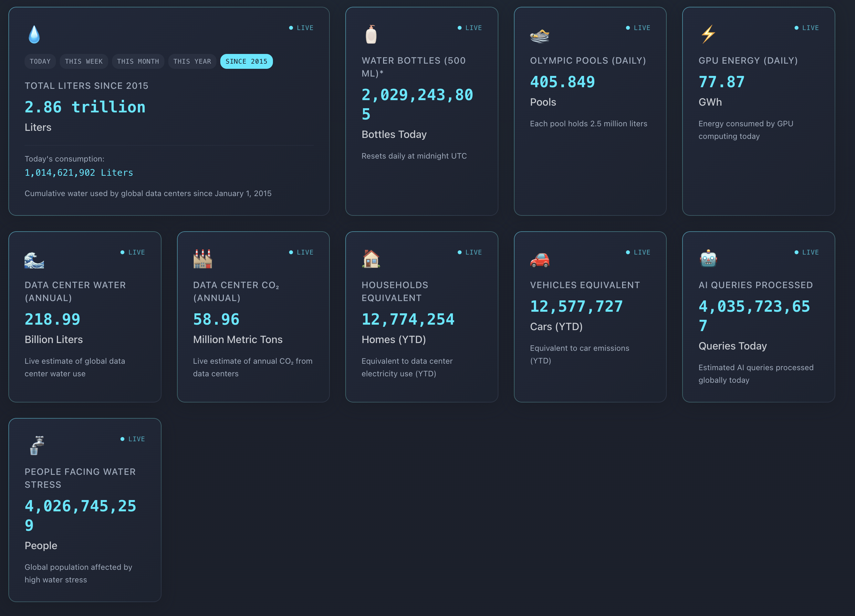
Task: Select the TODAY time range
Action: pyautogui.click(x=40, y=61)
